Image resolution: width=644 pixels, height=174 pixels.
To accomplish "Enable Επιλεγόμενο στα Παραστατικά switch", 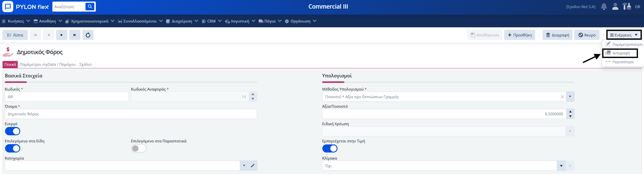I will (139, 148).
